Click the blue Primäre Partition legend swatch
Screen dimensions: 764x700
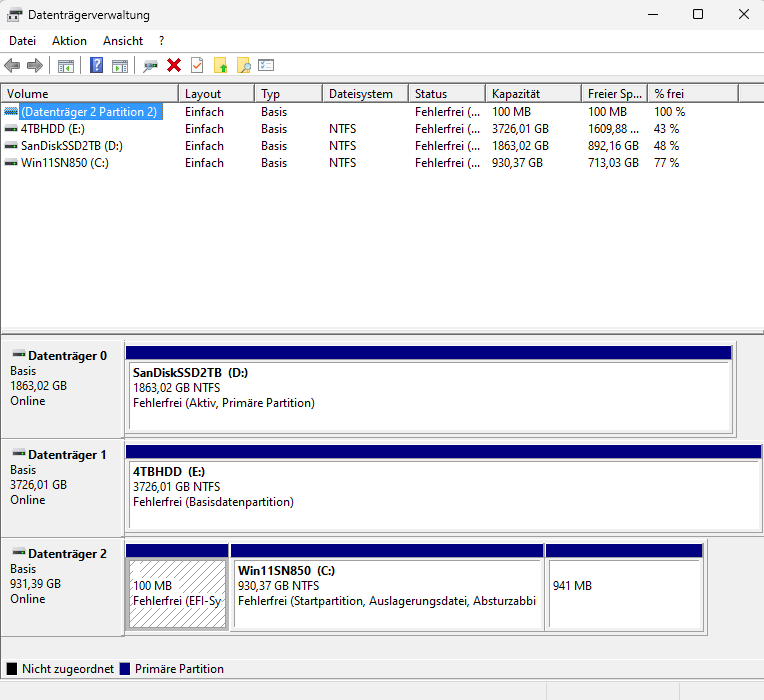[x=125, y=669]
